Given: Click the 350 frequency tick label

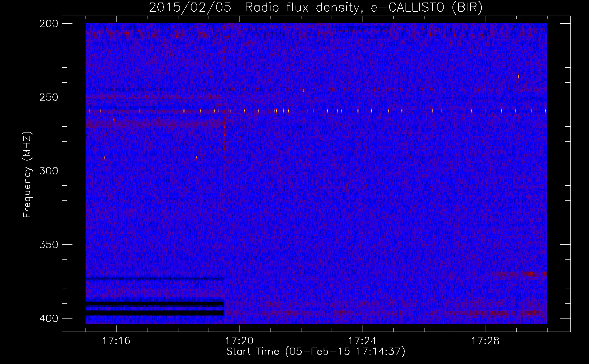Looking at the screenshot, I should pyautogui.click(x=49, y=244).
